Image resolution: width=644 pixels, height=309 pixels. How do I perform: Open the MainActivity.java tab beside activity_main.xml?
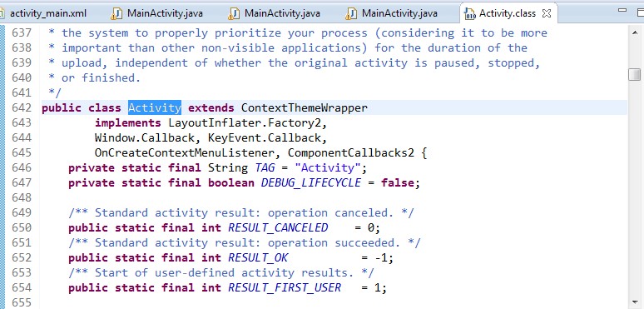[x=158, y=13]
